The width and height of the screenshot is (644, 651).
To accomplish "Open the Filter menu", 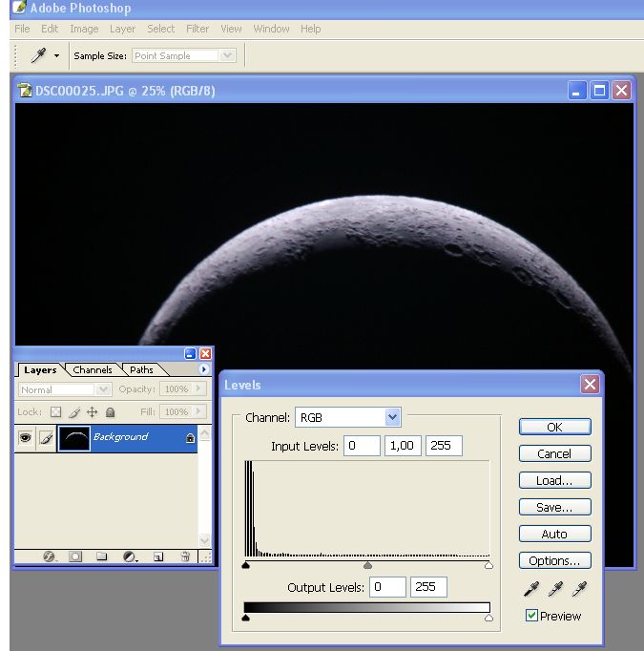I will pos(197,29).
